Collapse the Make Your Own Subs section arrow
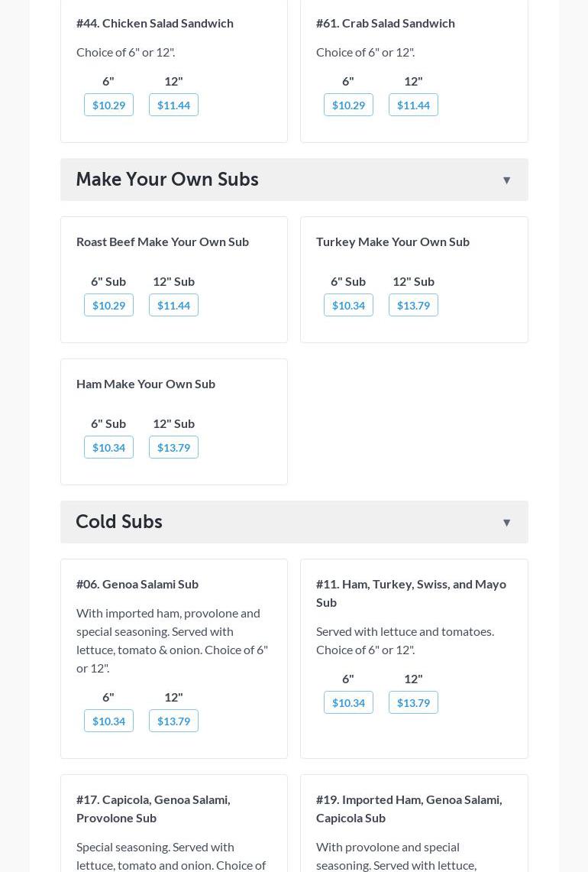This screenshot has height=872, width=588. 506,180
